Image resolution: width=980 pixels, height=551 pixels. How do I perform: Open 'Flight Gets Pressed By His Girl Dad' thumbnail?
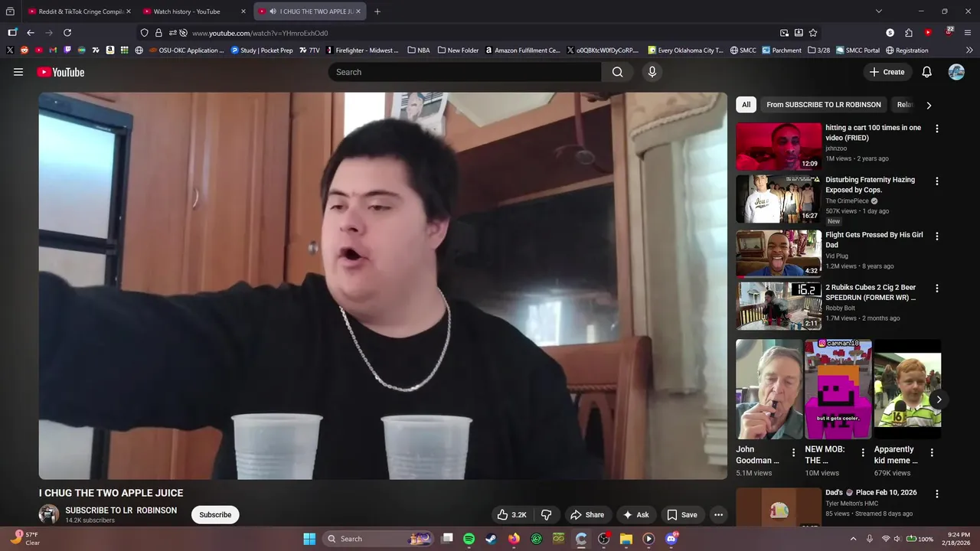(x=779, y=253)
